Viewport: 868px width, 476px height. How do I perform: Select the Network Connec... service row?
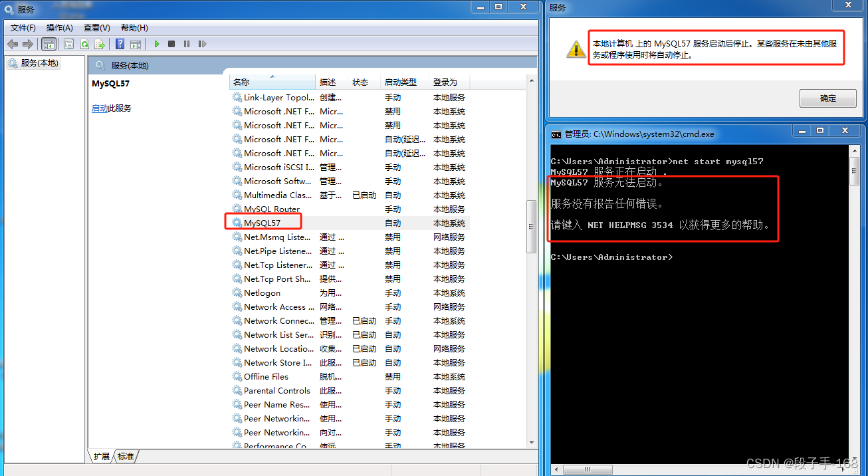(x=350, y=321)
